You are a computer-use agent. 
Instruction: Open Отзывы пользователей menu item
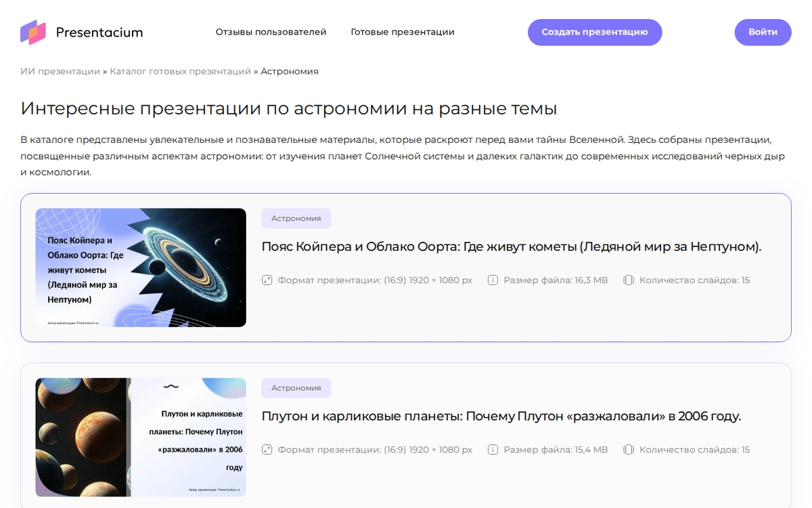pyautogui.click(x=271, y=32)
